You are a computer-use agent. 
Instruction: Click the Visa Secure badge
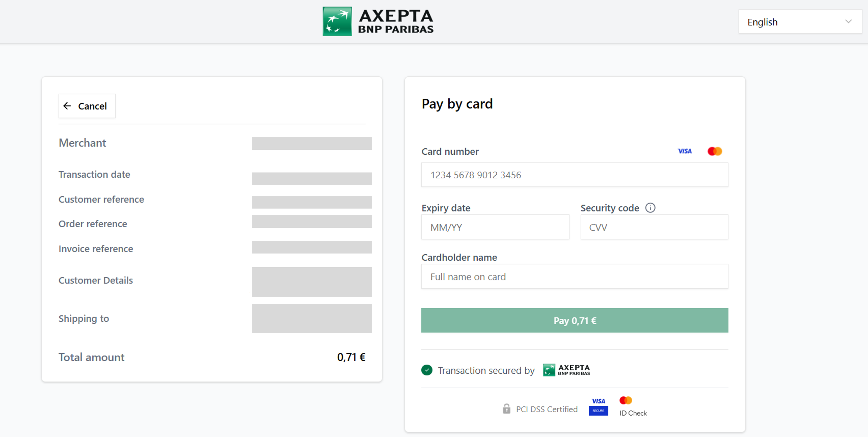click(x=598, y=406)
